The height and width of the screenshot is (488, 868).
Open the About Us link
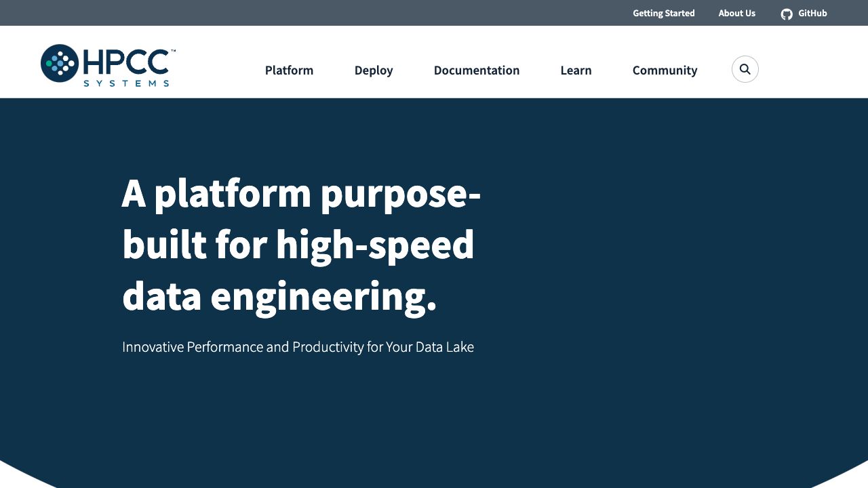pos(736,13)
